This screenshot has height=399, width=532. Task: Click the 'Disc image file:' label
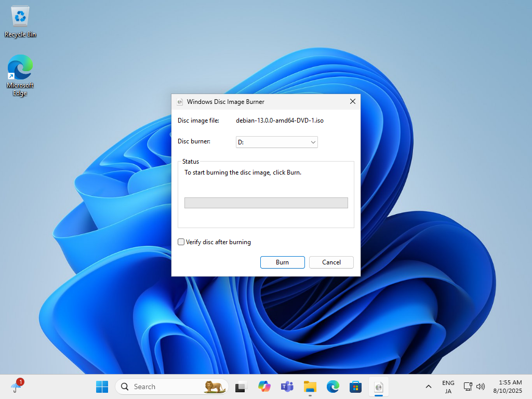[198, 121]
